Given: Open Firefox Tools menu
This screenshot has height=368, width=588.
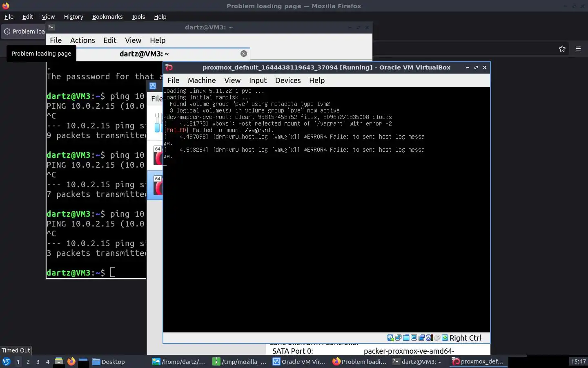Looking at the screenshot, I should (138, 17).
